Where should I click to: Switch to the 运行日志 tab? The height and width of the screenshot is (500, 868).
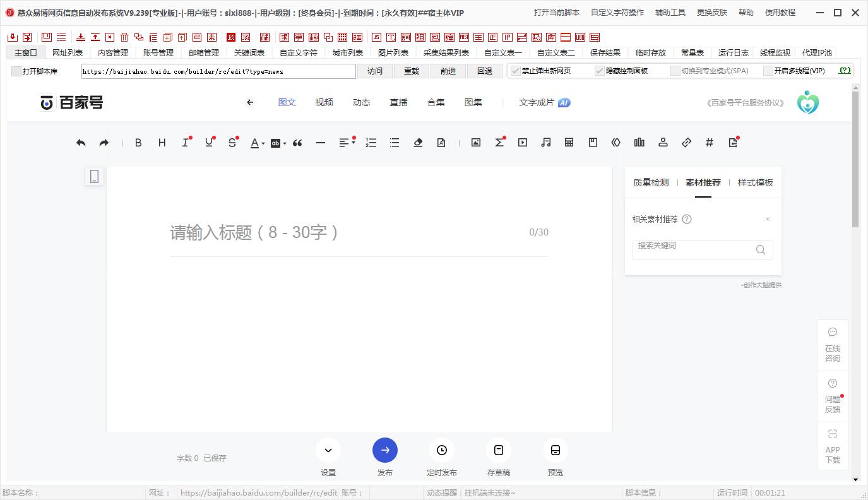pos(734,53)
